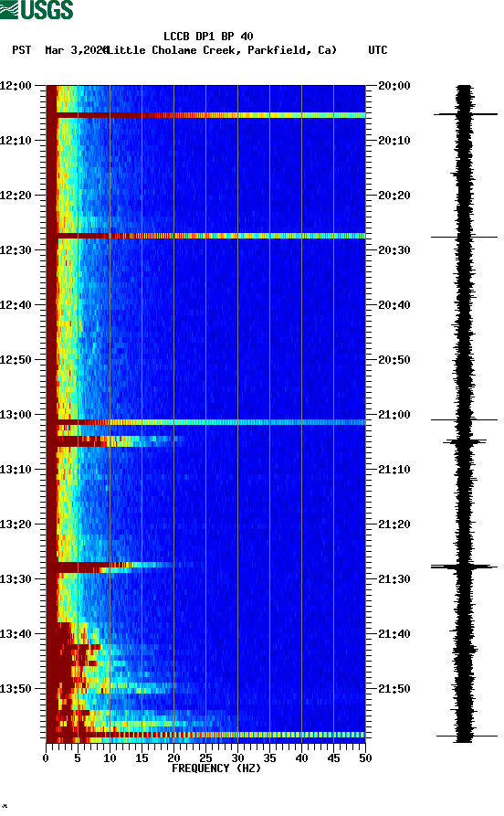This screenshot has height=816, width=504.
Task: Click the 13:20 PST time label
Action: [x=16, y=525]
